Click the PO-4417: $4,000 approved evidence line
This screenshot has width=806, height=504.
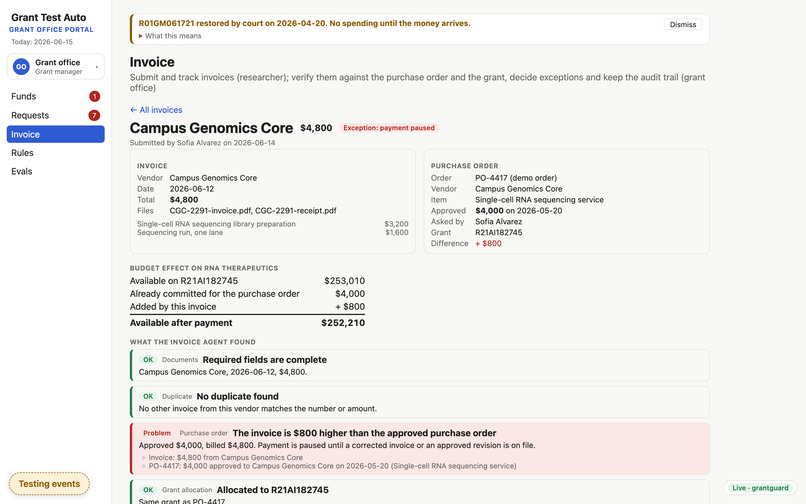click(x=333, y=466)
